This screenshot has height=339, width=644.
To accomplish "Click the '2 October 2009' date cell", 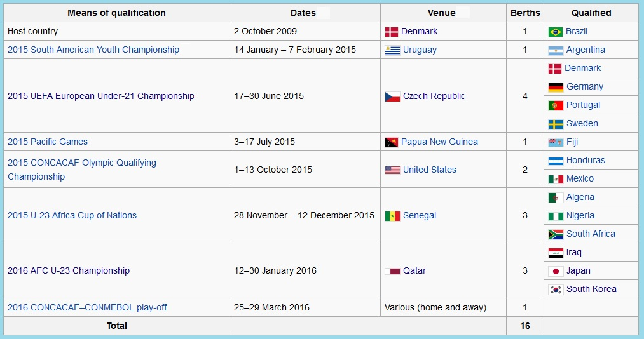I will click(x=305, y=31).
